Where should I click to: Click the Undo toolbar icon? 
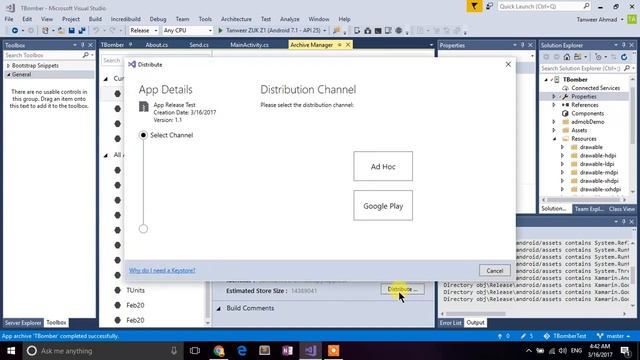tap(96, 31)
